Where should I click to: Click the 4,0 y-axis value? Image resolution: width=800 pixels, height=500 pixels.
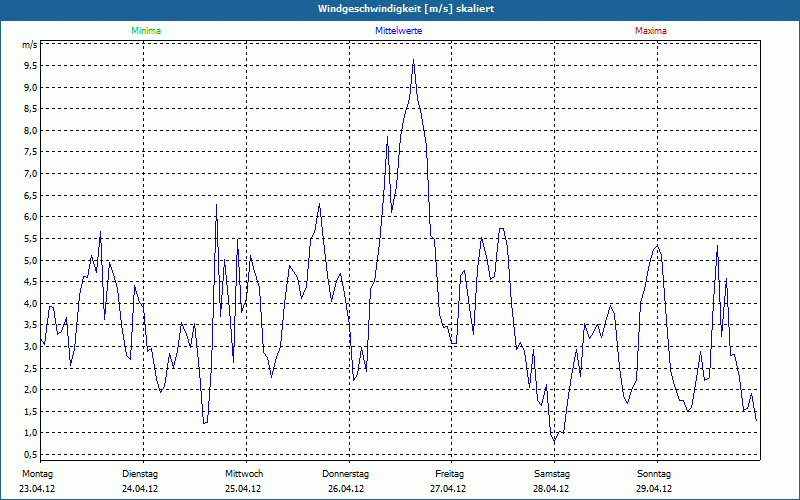tap(31, 304)
